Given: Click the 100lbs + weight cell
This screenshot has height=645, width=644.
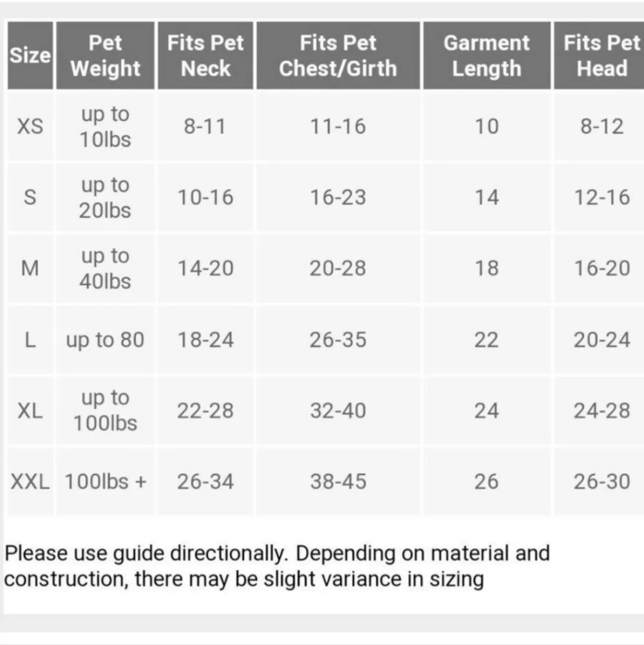Looking at the screenshot, I should [106, 481].
